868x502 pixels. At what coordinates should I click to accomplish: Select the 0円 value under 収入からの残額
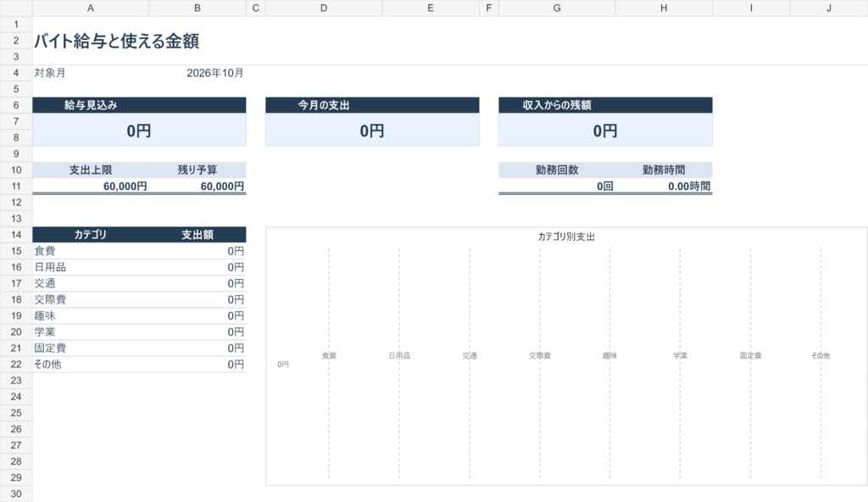point(605,131)
